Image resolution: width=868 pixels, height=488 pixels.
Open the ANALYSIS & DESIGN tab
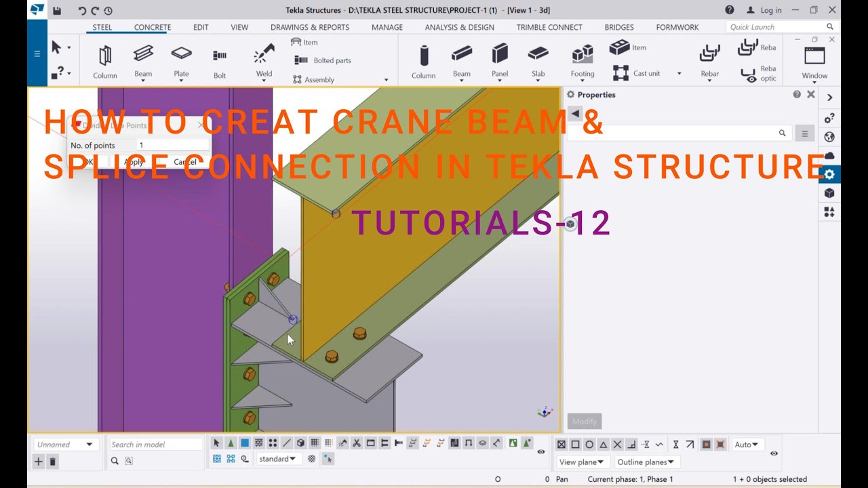(x=459, y=27)
